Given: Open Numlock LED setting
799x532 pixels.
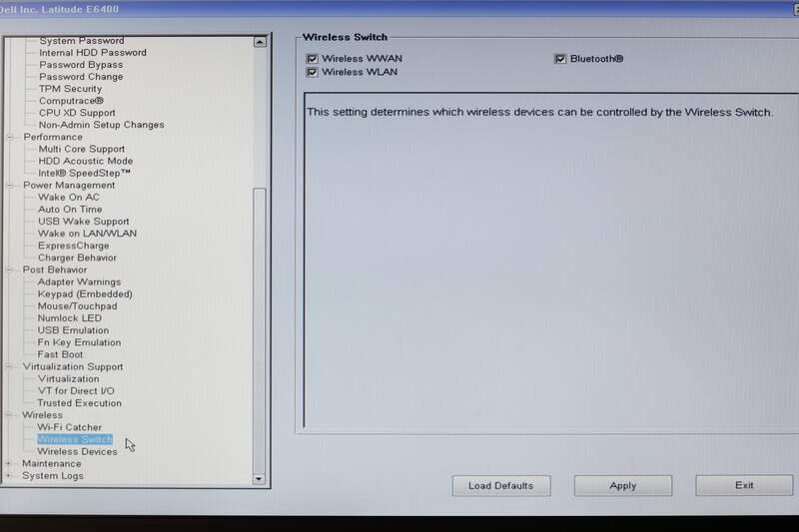Looking at the screenshot, I should [x=70, y=318].
